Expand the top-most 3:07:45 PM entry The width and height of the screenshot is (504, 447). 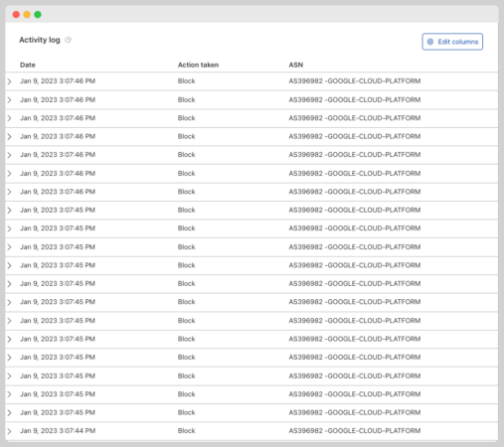[x=9, y=211]
